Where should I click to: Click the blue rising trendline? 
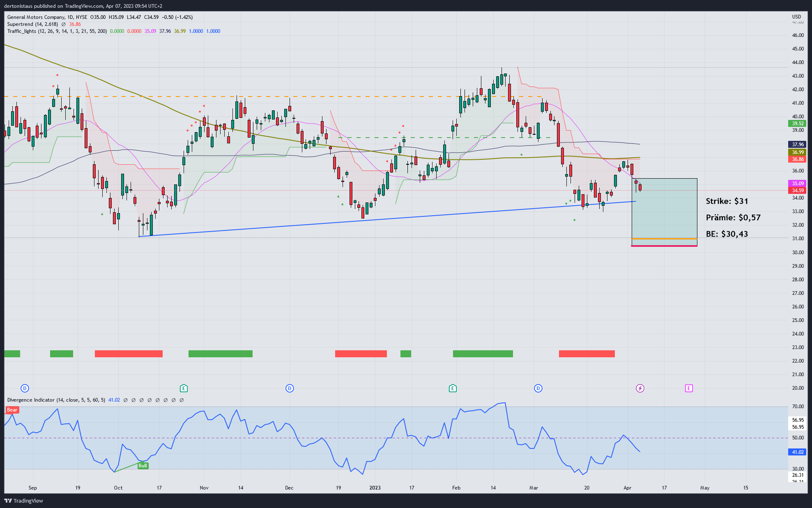tap(387, 219)
